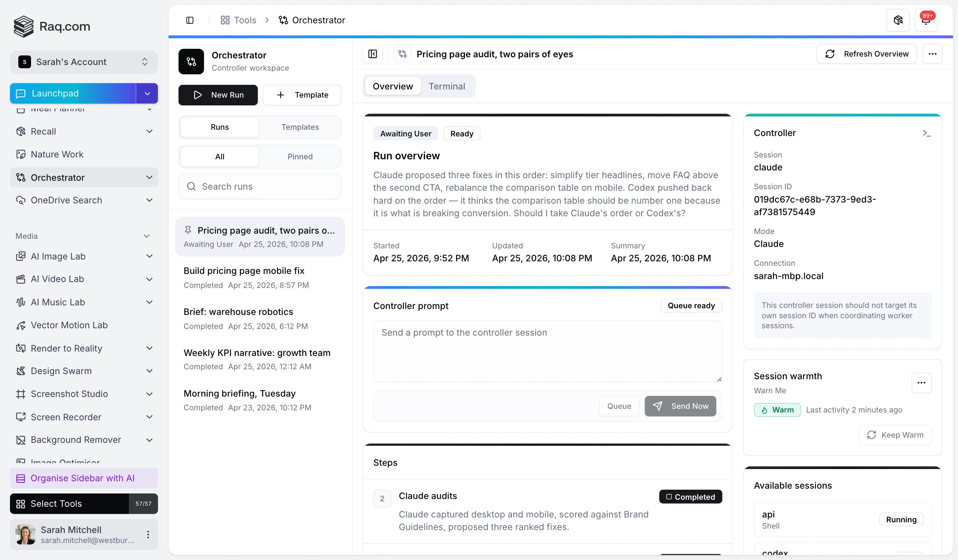Switch to the Terminal tab

[447, 86]
